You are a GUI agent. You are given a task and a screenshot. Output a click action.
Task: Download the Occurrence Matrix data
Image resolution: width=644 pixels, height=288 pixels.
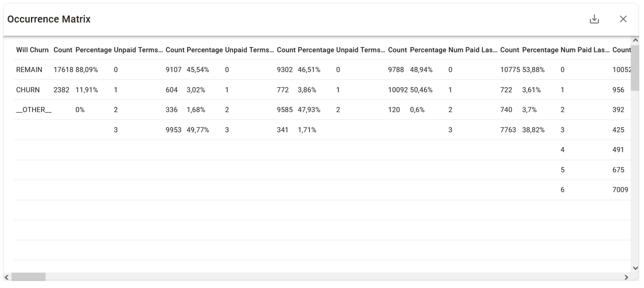pos(594,19)
